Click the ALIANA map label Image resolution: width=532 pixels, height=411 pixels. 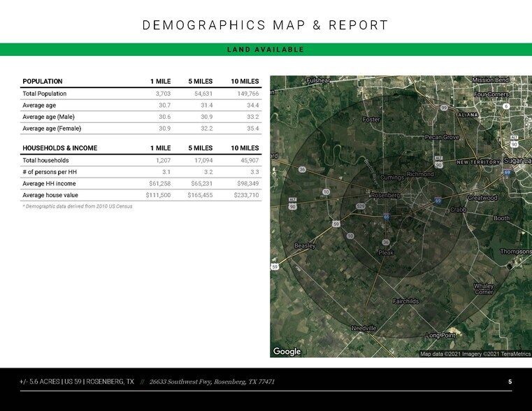(468, 115)
